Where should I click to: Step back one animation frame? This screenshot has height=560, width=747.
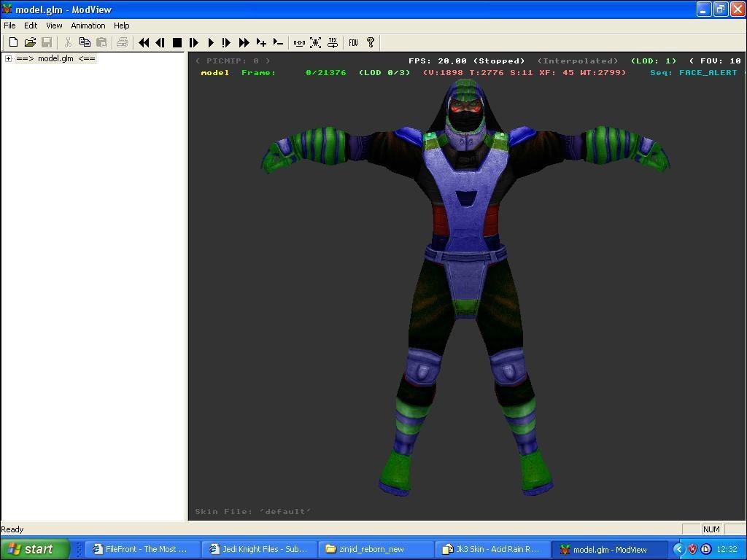click(x=160, y=43)
